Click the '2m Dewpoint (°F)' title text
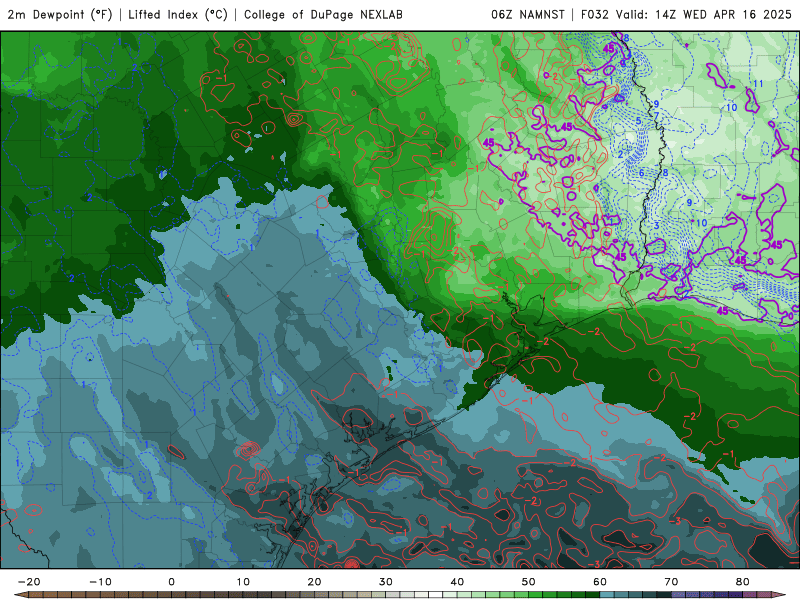Screen dimensions: 800x600 (60, 15)
